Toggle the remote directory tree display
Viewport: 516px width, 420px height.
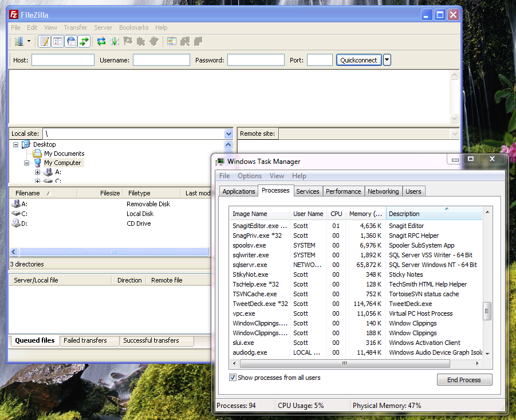[x=71, y=41]
